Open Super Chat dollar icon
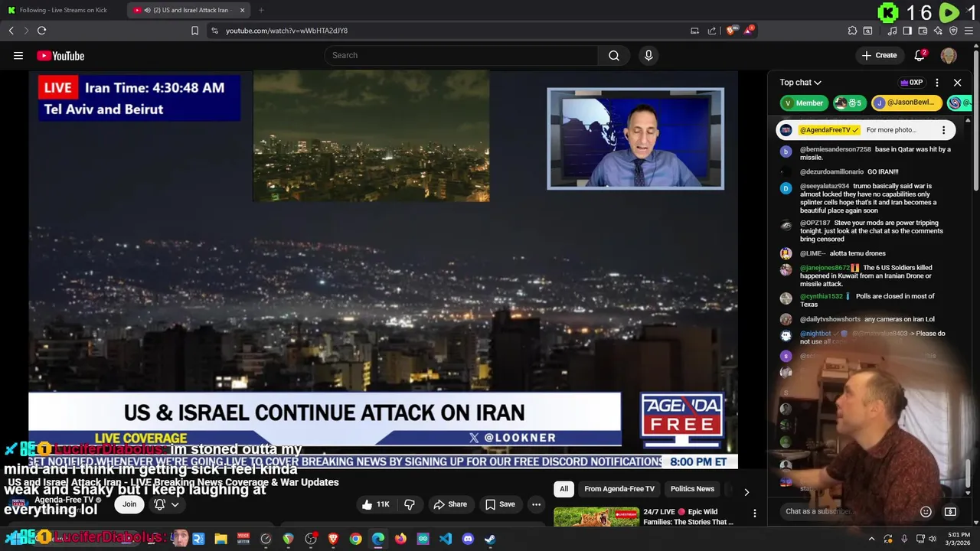 pyautogui.click(x=950, y=511)
